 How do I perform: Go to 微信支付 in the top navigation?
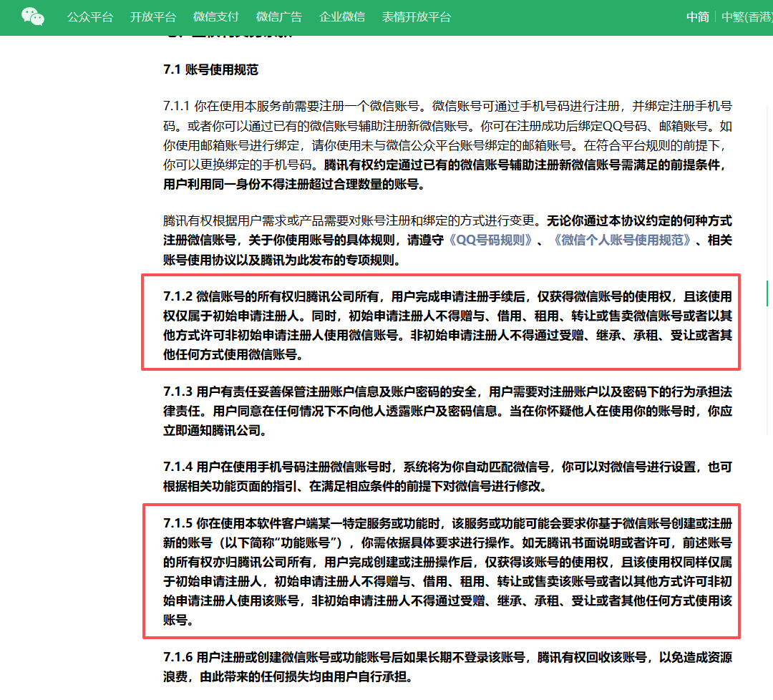[x=216, y=17]
